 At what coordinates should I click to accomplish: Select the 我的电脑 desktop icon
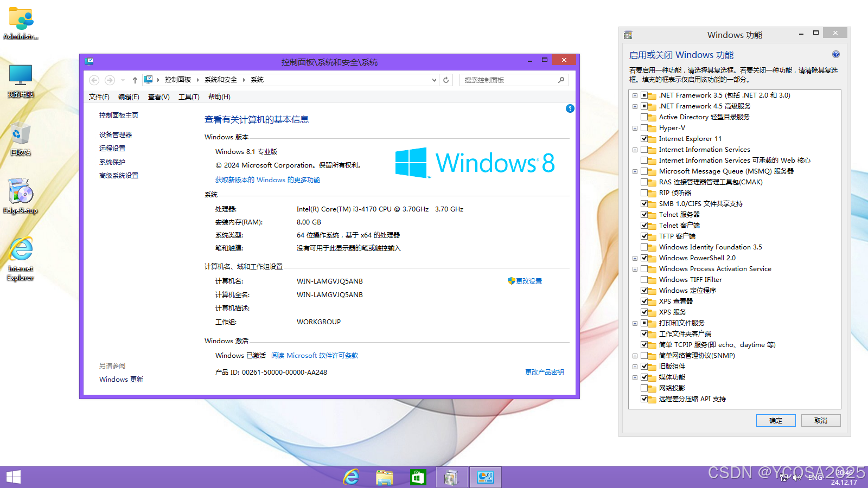click(21, 76)
